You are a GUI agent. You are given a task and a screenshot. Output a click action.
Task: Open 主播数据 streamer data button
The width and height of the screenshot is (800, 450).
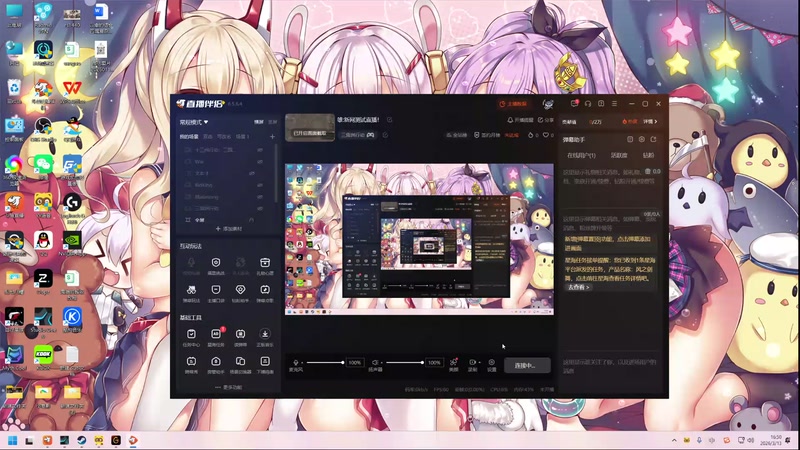(513, 104)
